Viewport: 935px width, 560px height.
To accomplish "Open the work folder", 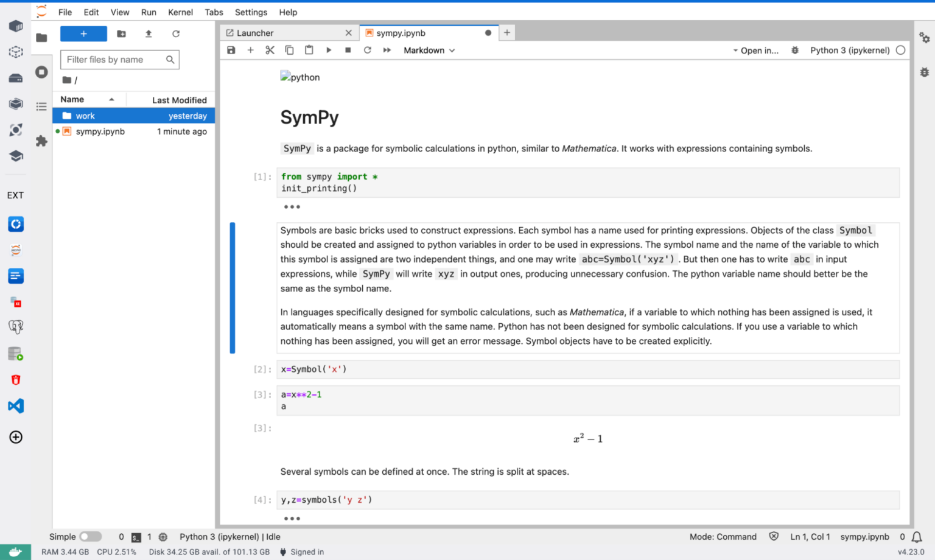I will click(86, 116).
